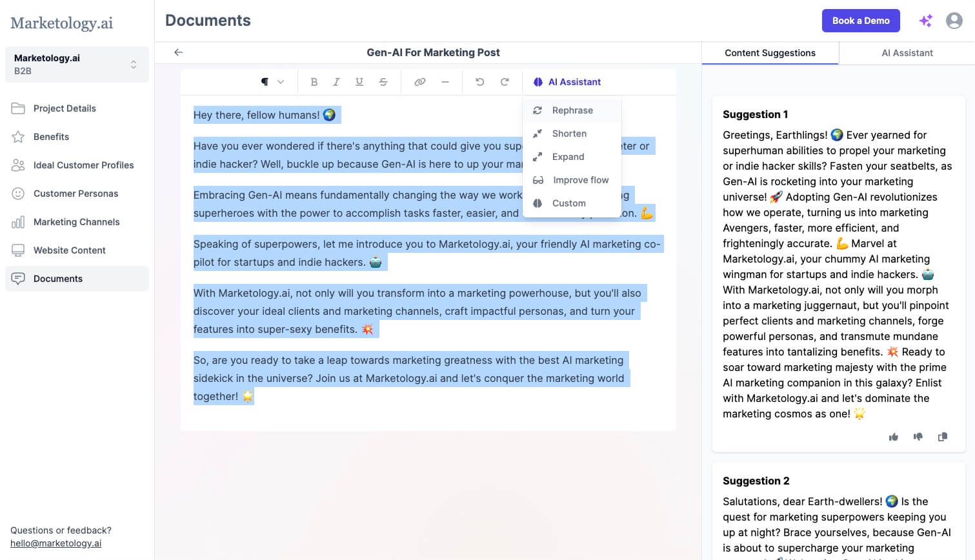This screenshot has height=560, width=975.
Task: Copy Suggestion 1 text
Action: click(x=943, y=437)
